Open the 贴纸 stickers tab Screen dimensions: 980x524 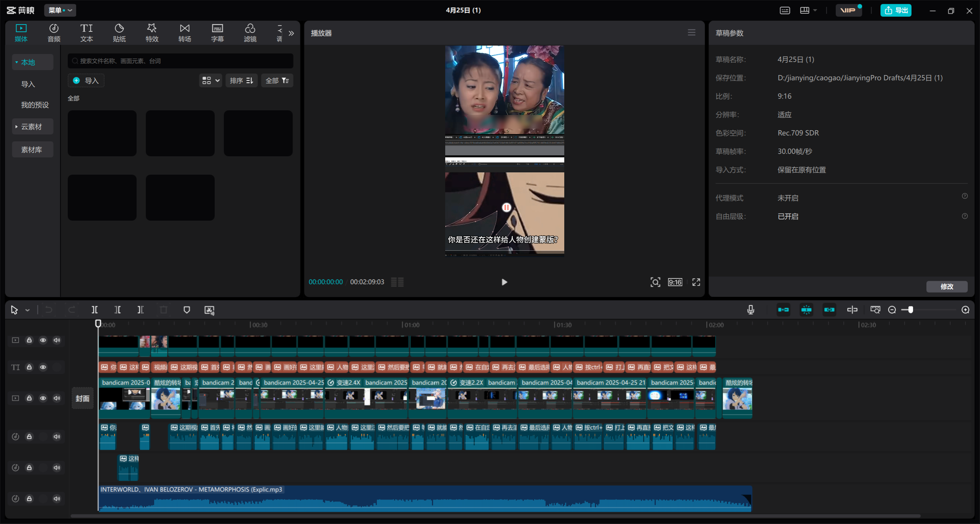pyautogui.click(x=119, y=33)
